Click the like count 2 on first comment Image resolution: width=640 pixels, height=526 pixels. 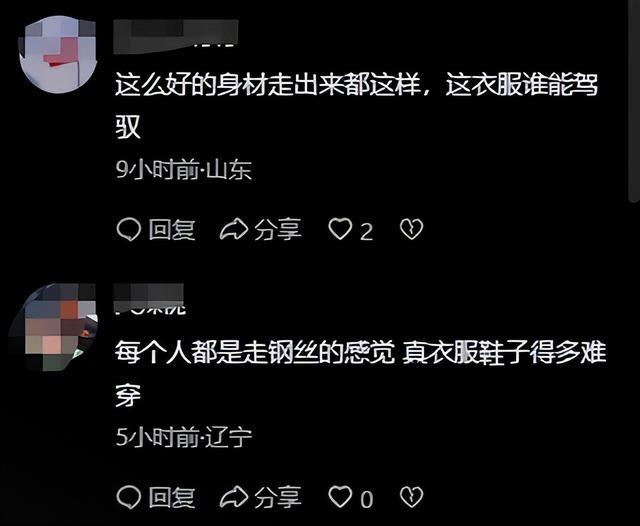[x=366, y=231]
